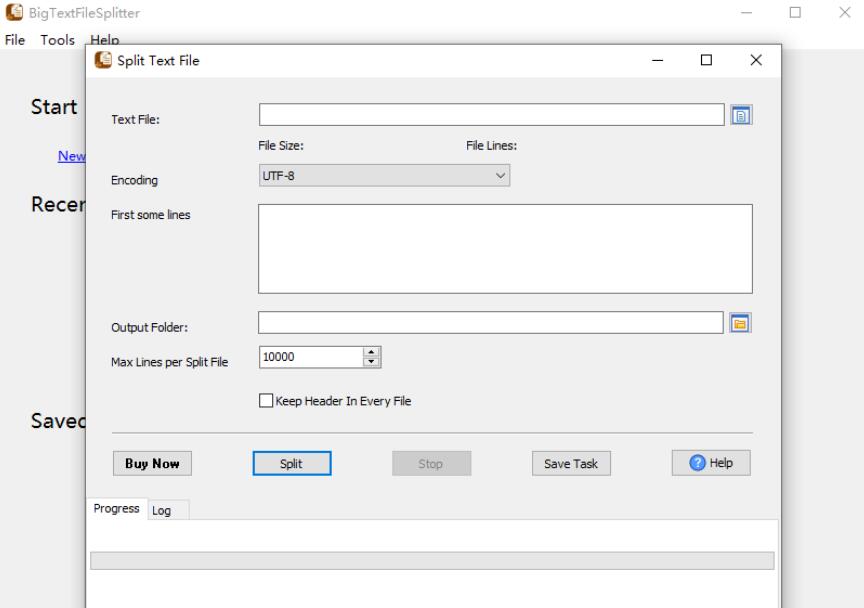Open the Help menu in main window
Image resolution: width=864 pixels, height=608 pixels.
(x=105, y=40)
